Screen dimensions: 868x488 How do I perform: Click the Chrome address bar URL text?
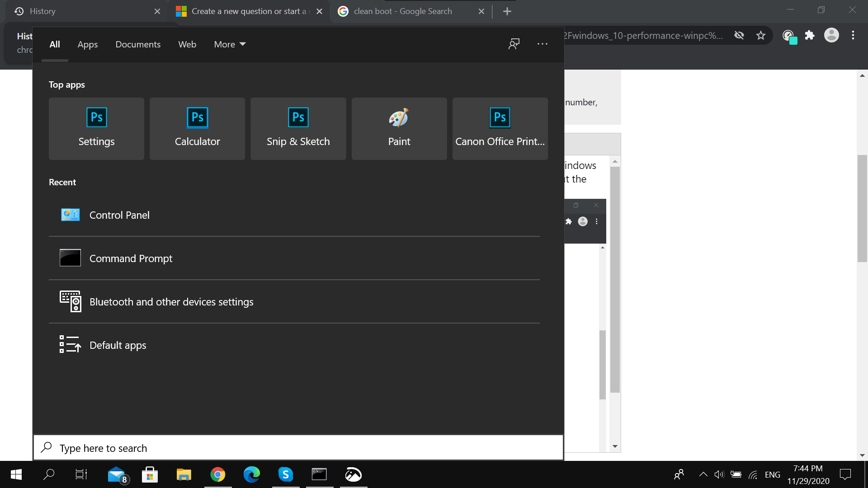(x=643, y=36)
